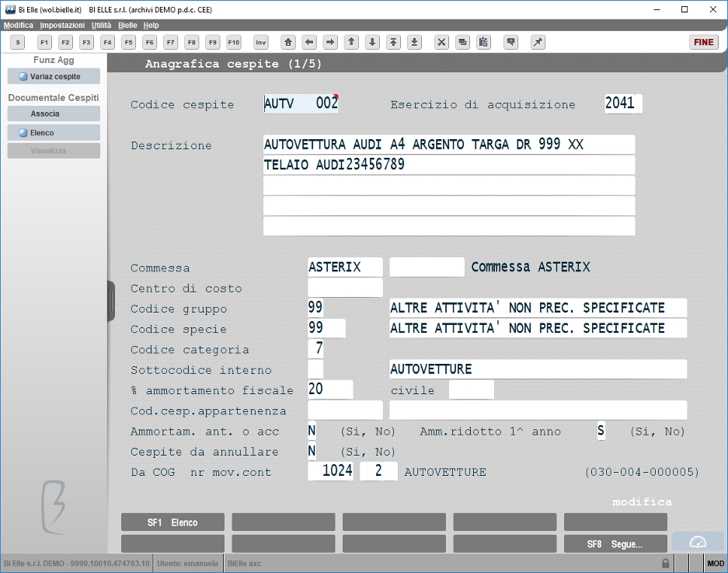Click the first Descrizione line field

449,145
